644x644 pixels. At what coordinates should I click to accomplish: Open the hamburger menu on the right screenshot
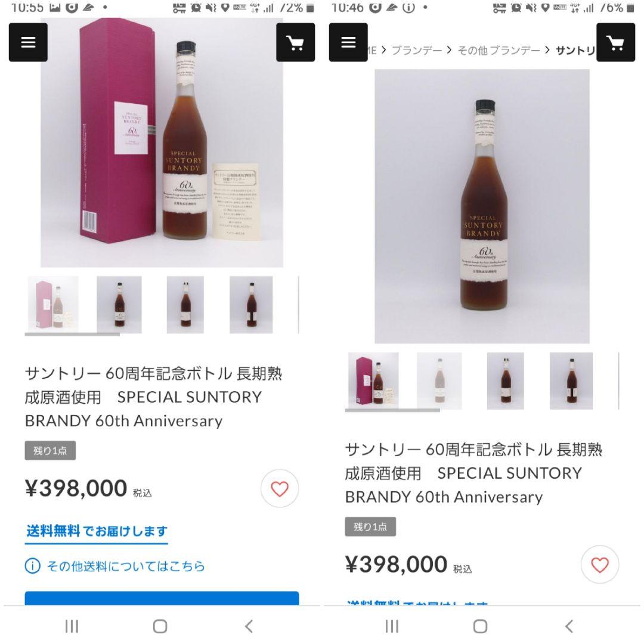click(x=348, y=42)
